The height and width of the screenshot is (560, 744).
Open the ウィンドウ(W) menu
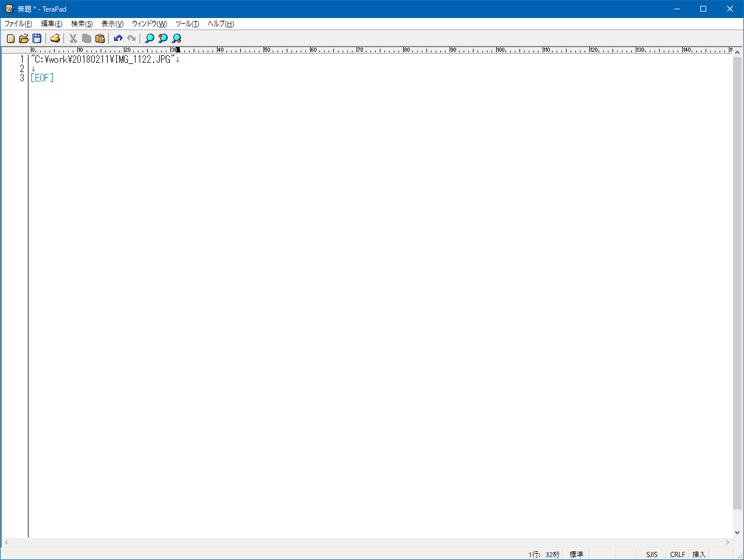click(x=149, y=24)
